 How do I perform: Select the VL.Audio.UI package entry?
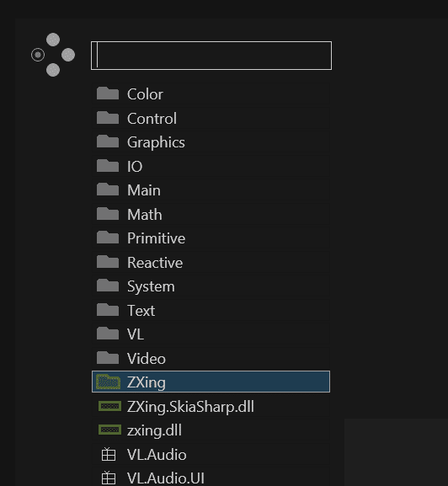point(211,478)
